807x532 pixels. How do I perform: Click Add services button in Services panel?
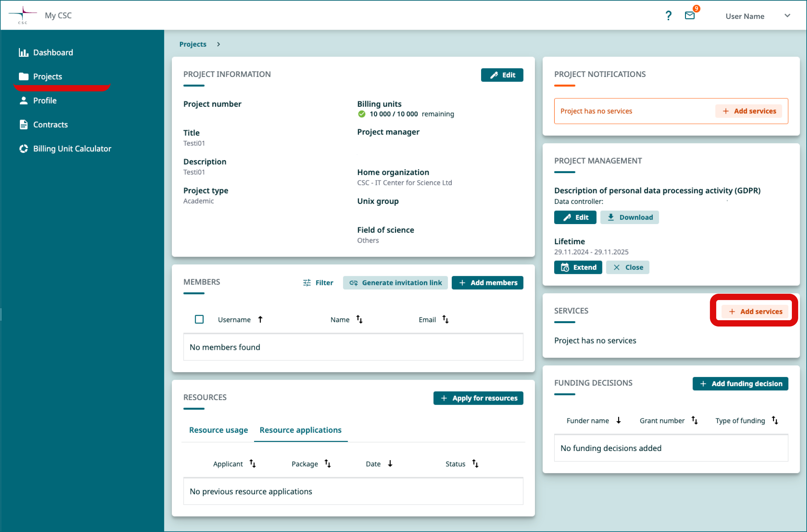pos(757,311)
